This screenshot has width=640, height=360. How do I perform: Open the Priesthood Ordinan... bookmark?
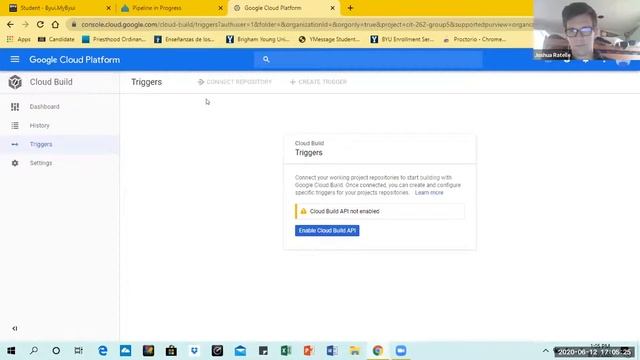[x=114, y=39]
